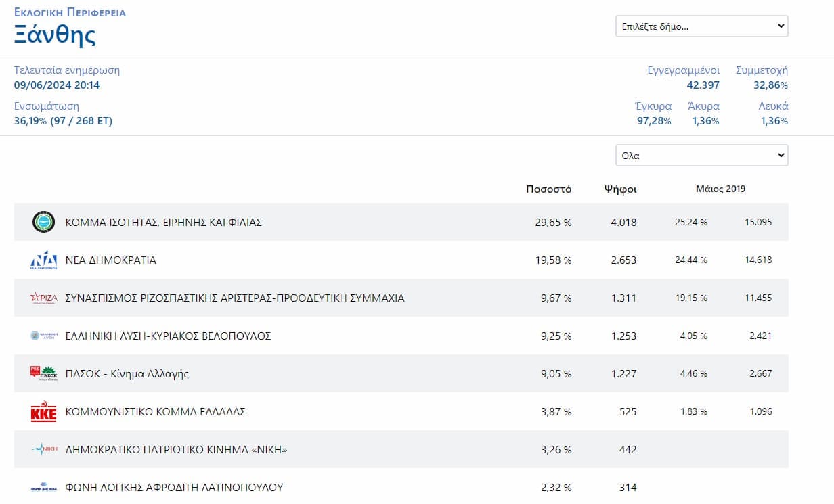Click the ΝΙΚΗ party logo

[x=44, y=449]
